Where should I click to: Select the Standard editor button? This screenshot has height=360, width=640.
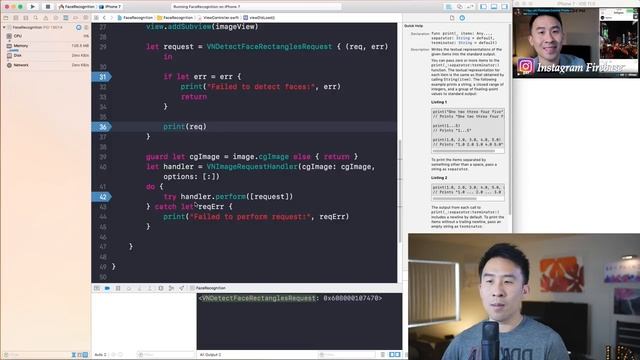point(449,7)
